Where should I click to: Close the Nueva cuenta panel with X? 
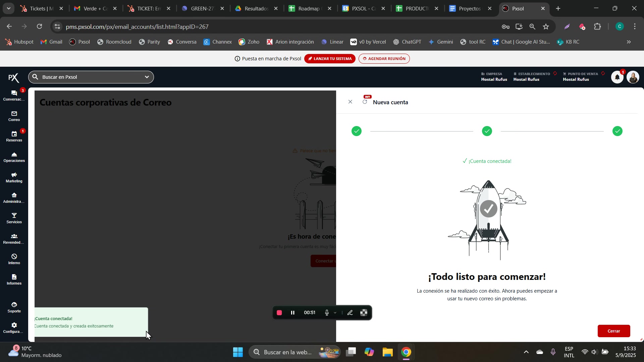pos(350,102)
